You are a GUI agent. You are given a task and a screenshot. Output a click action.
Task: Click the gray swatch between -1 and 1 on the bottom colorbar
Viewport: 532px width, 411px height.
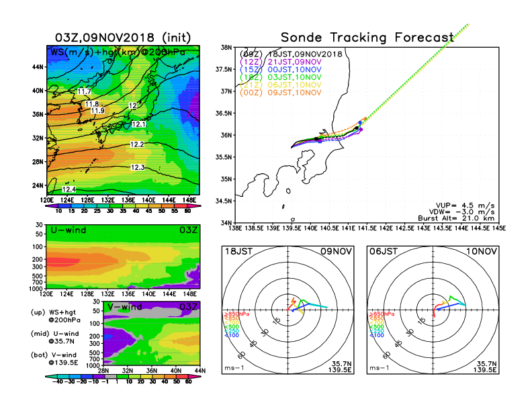coord(110,376)
